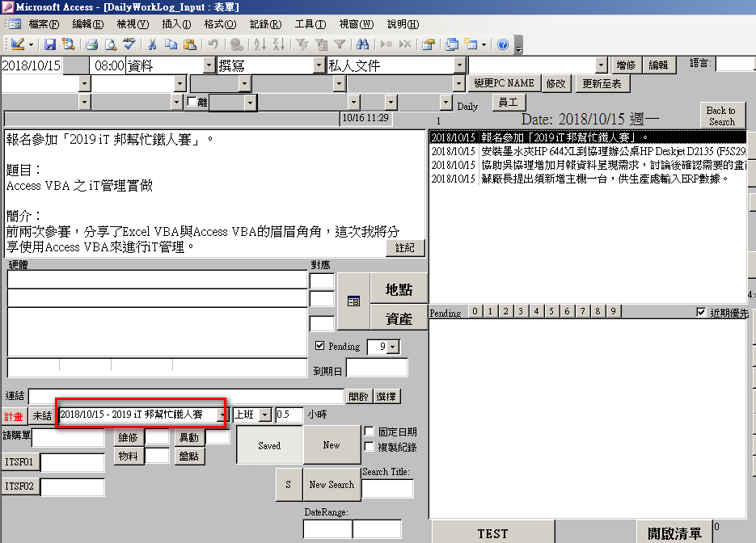
Task: Run the ABC spelling check icon
Action: point(129,44)
